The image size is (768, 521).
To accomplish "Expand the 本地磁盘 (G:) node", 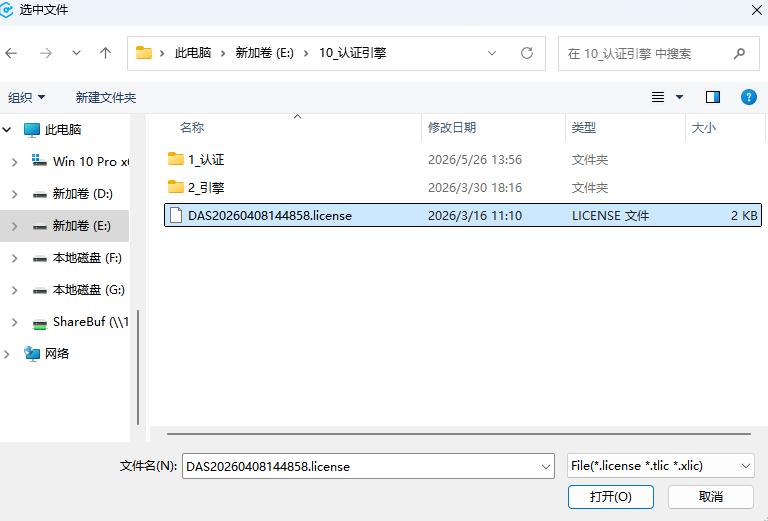I will [14, 290].
